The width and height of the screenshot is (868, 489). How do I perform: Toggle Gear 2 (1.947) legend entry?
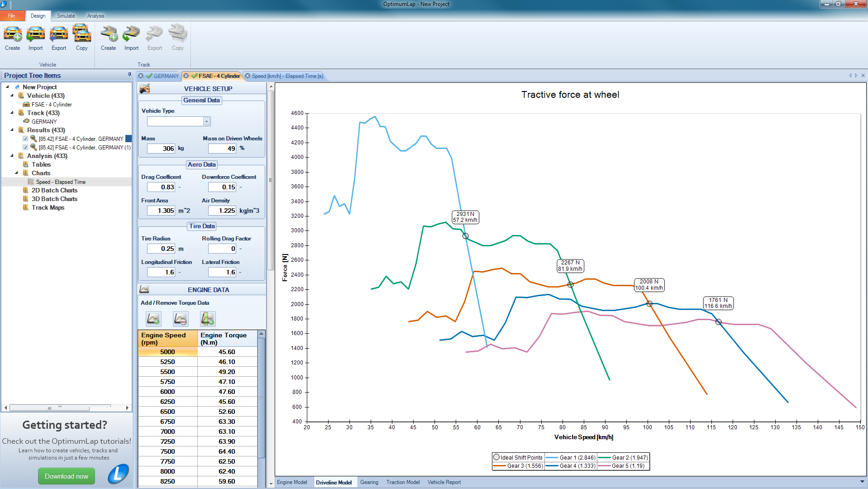[623, 457]
